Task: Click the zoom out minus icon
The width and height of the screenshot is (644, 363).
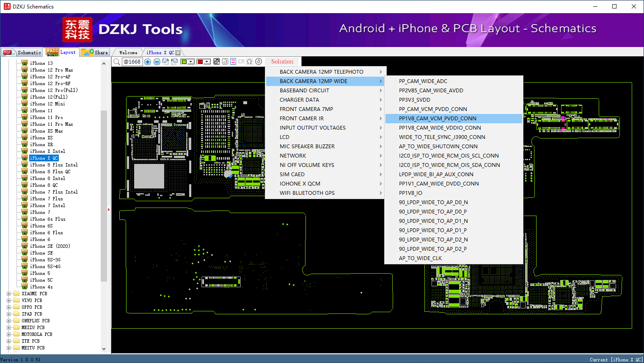Action: point(157,62)
